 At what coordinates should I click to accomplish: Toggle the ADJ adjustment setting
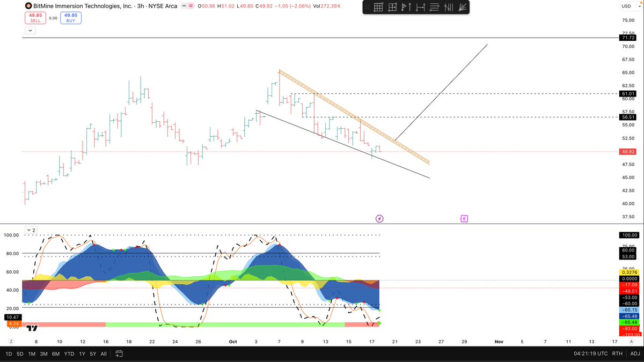click(634, 354)
